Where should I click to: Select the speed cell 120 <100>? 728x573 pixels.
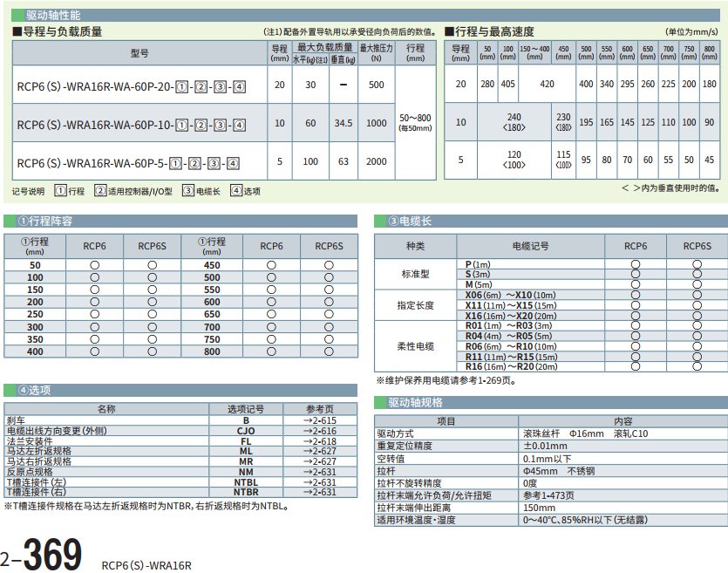514,160
